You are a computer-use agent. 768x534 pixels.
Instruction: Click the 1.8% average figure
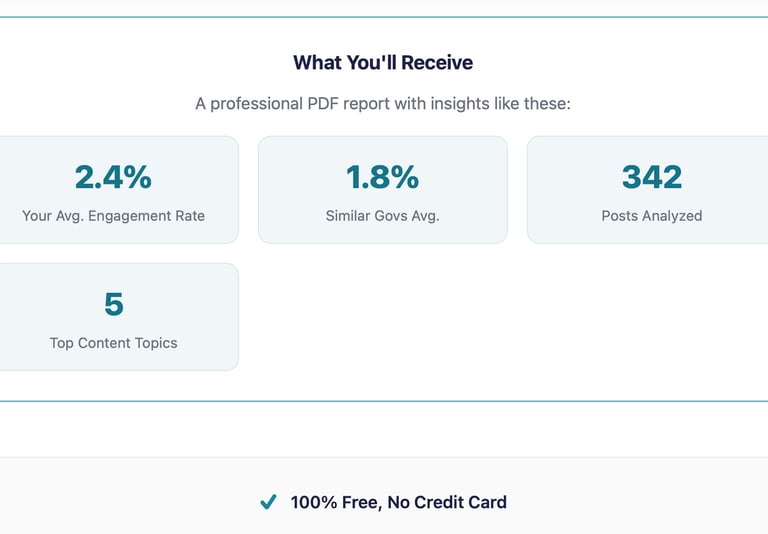(x=382, y=177)
